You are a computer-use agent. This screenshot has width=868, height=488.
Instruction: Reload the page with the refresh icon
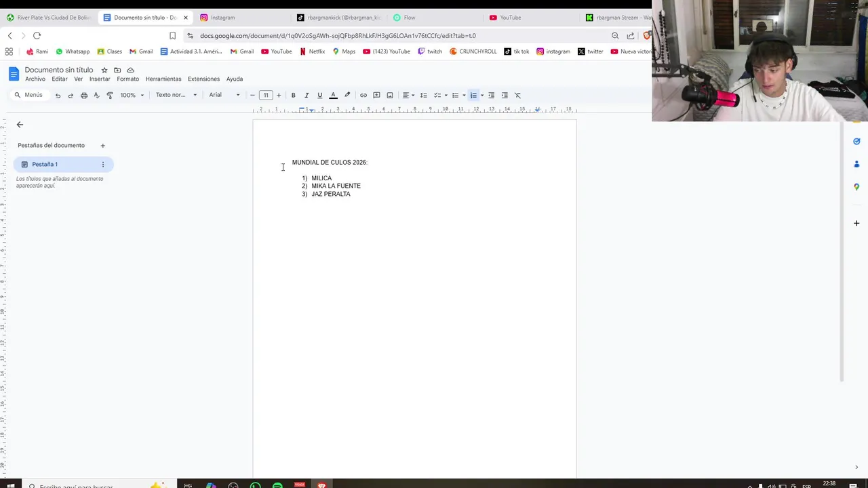pyautogui.click(x=37, y=35)
